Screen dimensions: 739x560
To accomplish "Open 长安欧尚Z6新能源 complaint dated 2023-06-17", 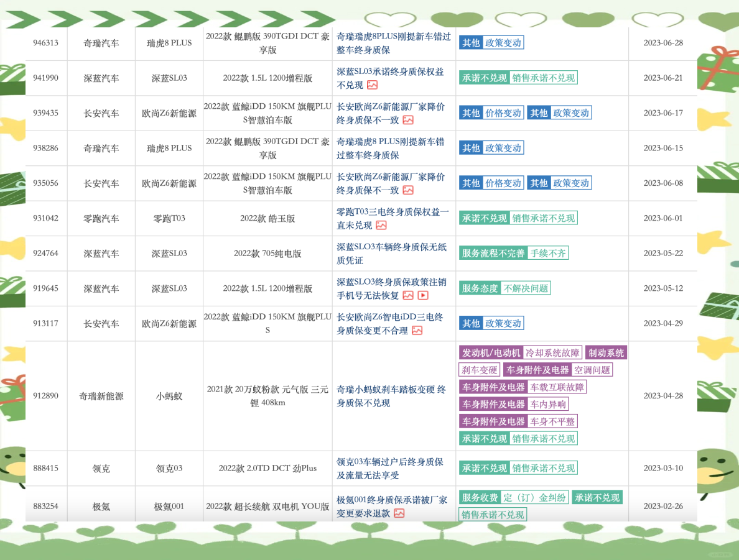I will point(390,113).
